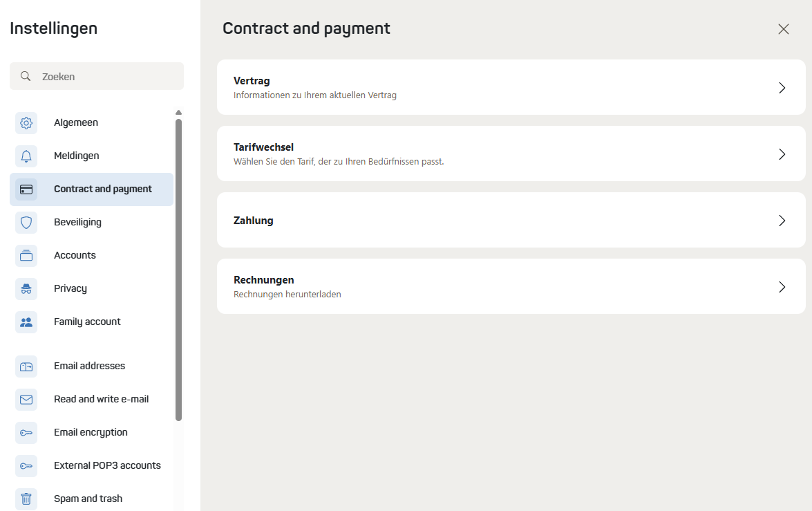Open the Rechnungen chevron arrow
The height and width of the screenshot is (511, 812).
[782, 287]
